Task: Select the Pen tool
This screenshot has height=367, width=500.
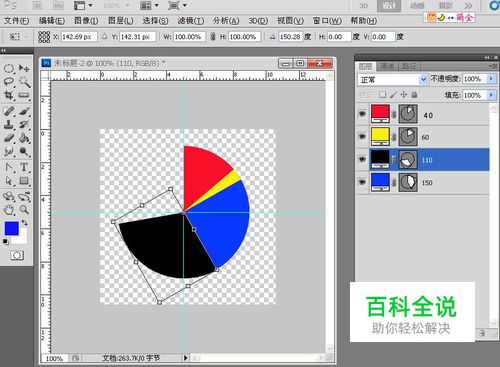Action: coord(9,167)
